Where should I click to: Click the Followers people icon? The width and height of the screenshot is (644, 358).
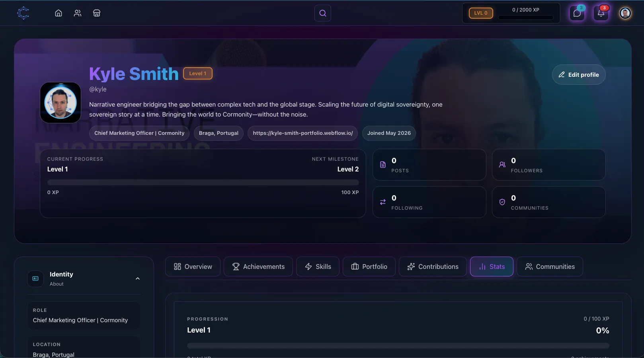coord(502,165)
